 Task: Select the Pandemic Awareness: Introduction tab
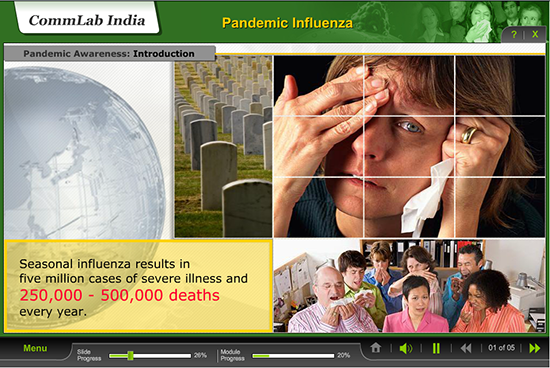point(109,54)
